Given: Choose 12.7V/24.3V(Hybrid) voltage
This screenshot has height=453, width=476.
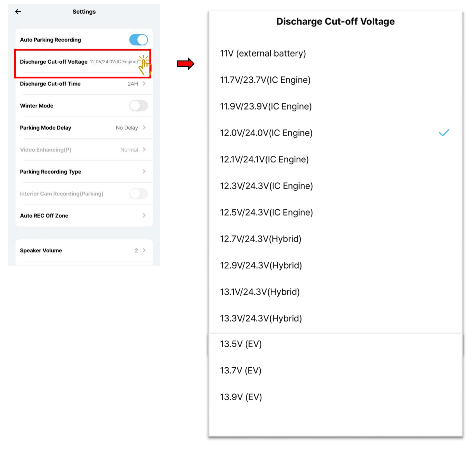Looking at the screenshot, I should pyautogui.click(x=261, y=239).
